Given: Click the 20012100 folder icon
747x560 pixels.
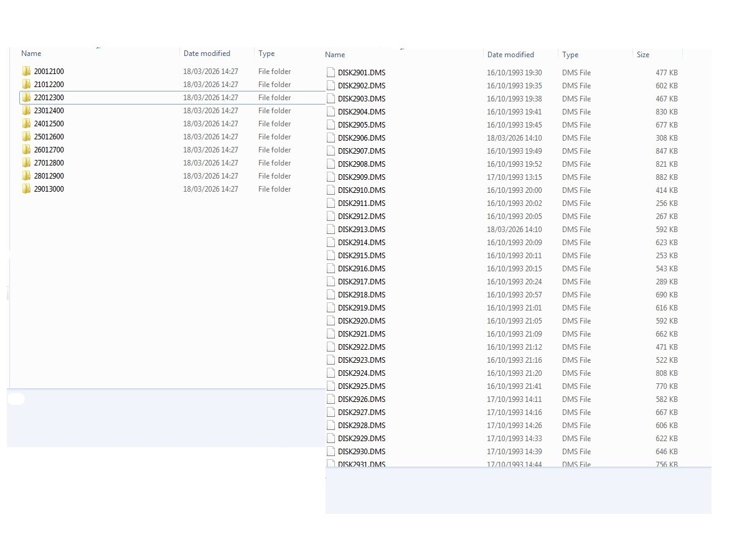Looking at the screenshot, I should point(26,72).
